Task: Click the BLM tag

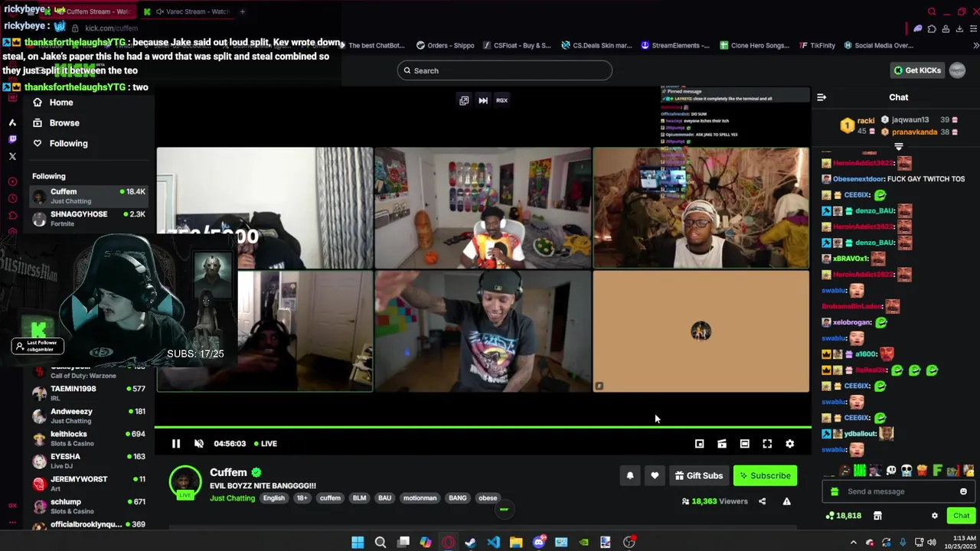Action: [359, 498]
